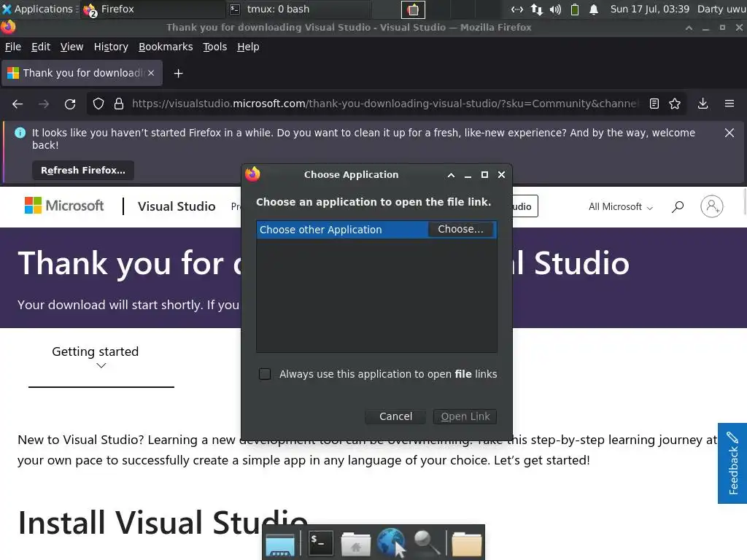Open the History menu
Image resolution: width=747 pixels, height=560 pixels.
111,47
